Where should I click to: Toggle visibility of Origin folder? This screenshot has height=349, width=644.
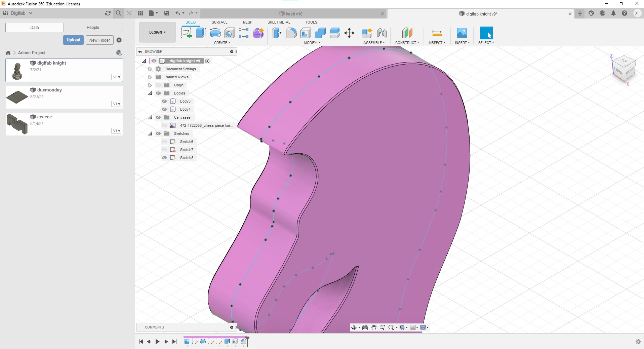pyautogui.click(x=158, y=85)
